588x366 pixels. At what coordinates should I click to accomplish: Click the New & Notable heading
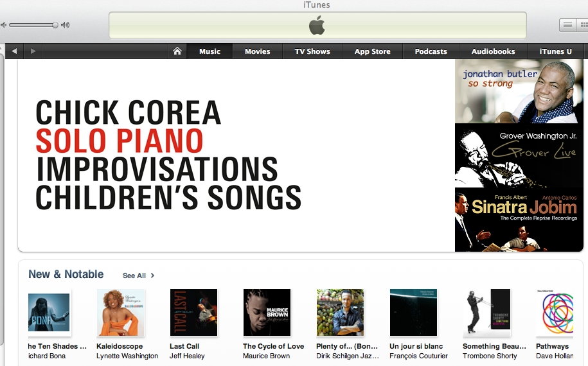coord(66,274)
